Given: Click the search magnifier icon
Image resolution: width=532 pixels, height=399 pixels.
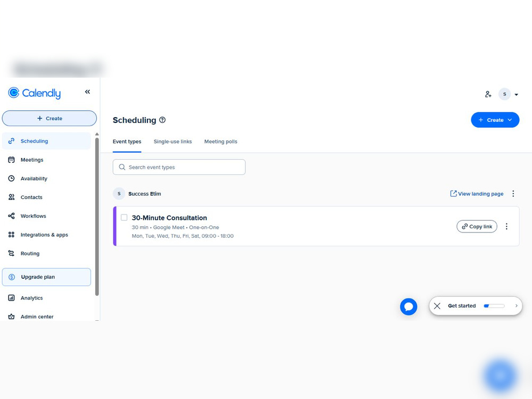Looking at the screenshot, I should pos(122,167).
